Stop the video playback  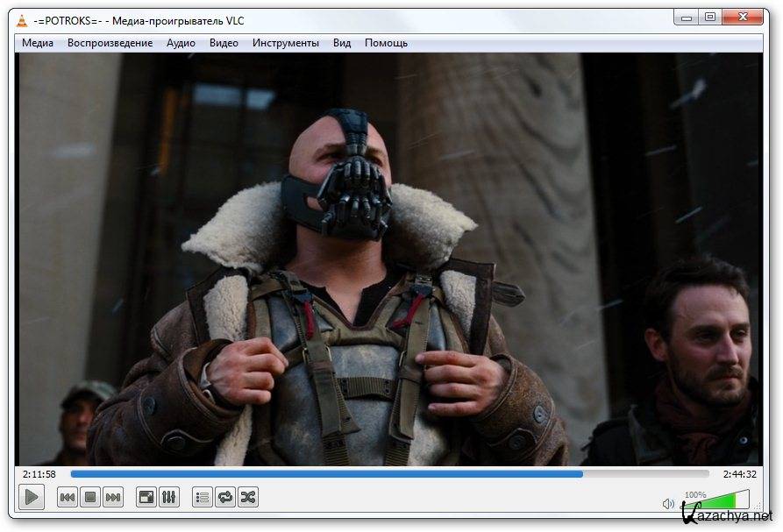click(90, 498)
